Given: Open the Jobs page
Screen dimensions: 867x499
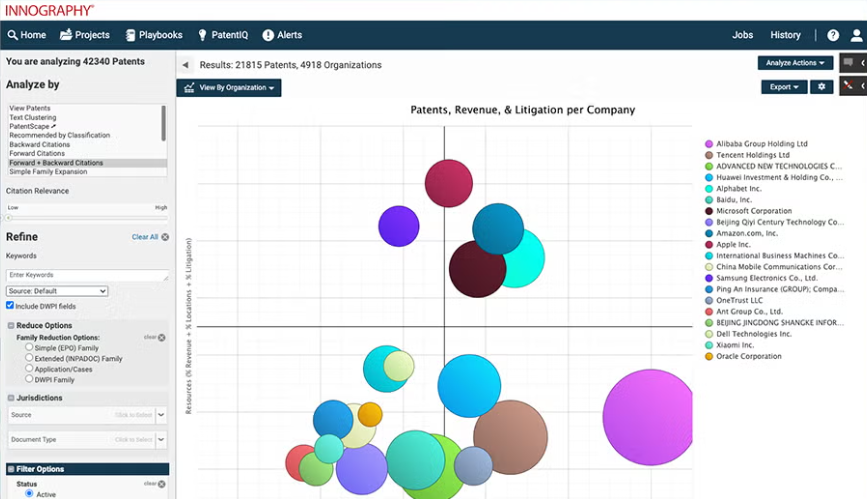Looking at the screenshot, I should (743, 35).
